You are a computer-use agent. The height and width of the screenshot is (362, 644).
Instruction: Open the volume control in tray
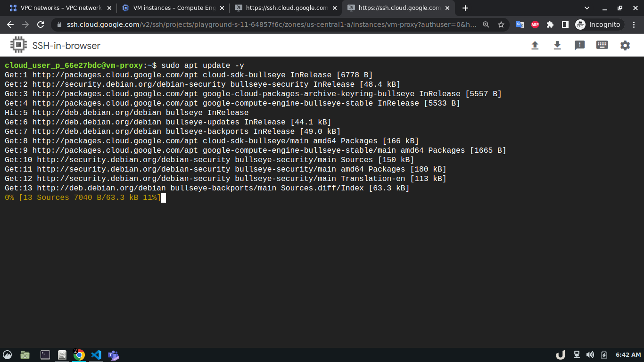(590, 355)
